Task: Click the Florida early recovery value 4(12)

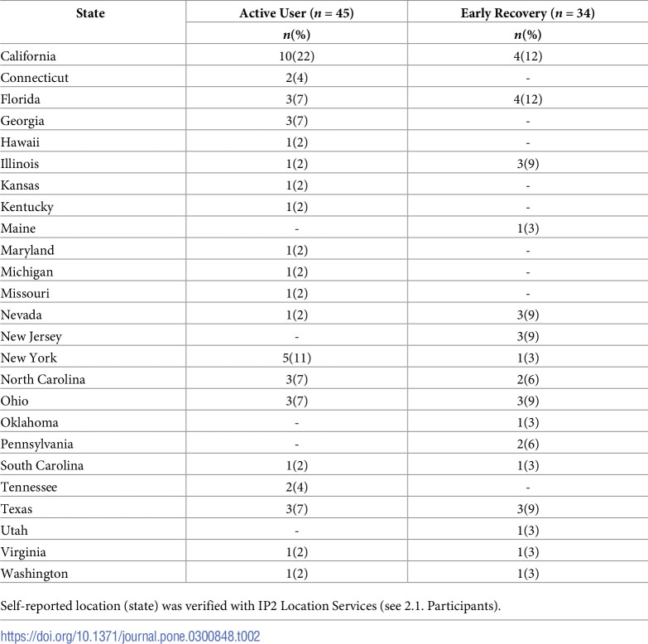Action: point(528,99)
